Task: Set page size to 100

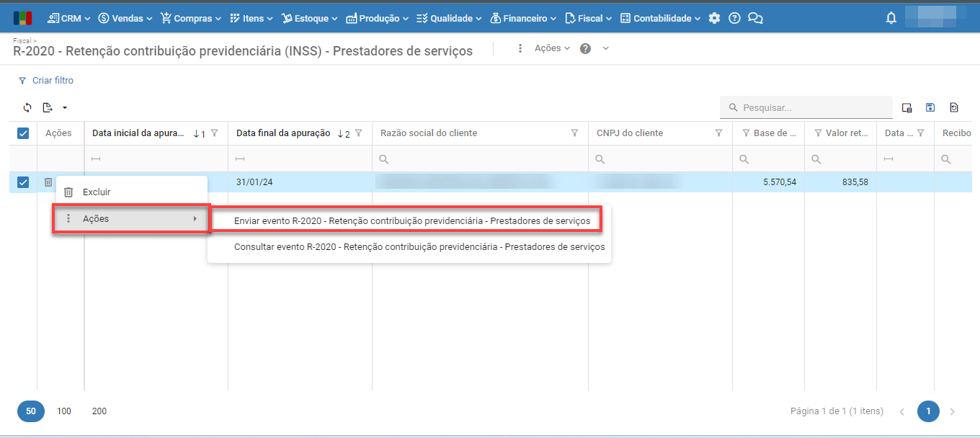Action: [64, 411]
